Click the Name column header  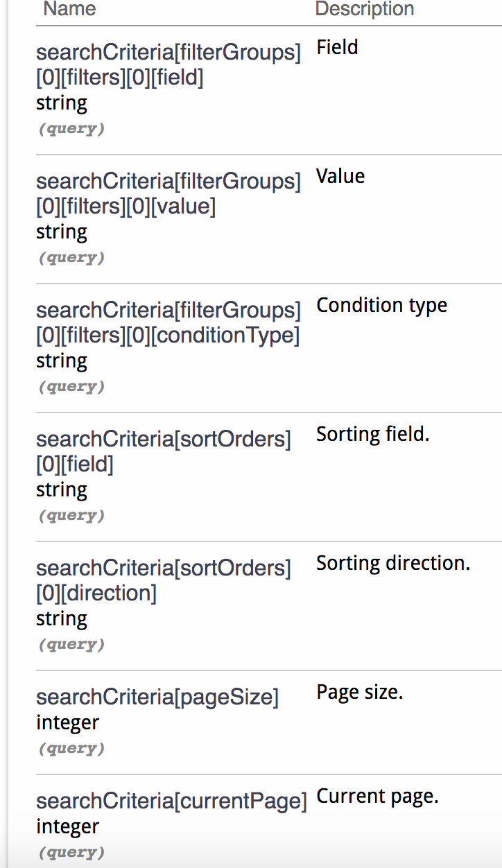69,9
